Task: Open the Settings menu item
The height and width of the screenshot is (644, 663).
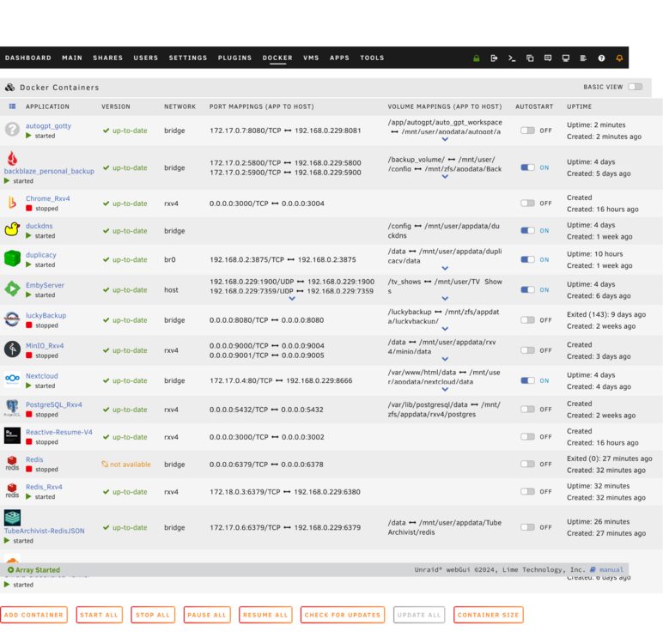Action: [188, 58]
